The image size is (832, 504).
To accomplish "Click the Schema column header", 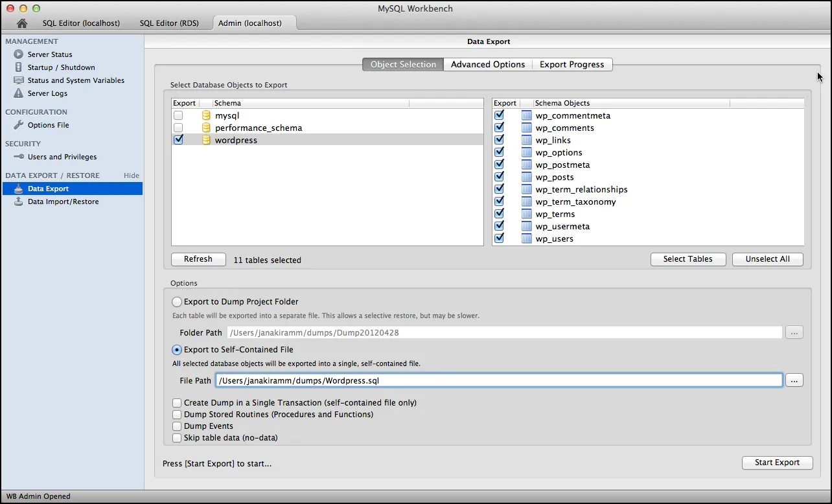I will (310, 103).
